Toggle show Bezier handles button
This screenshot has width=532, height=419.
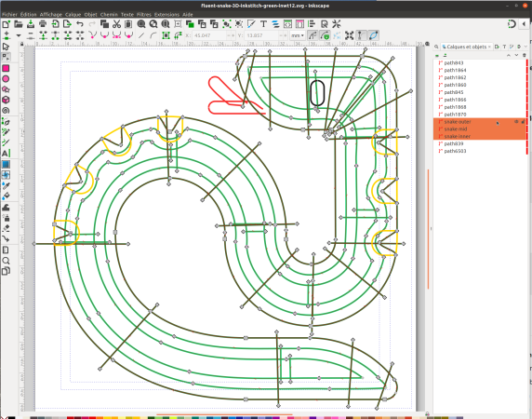pos(362,35)
